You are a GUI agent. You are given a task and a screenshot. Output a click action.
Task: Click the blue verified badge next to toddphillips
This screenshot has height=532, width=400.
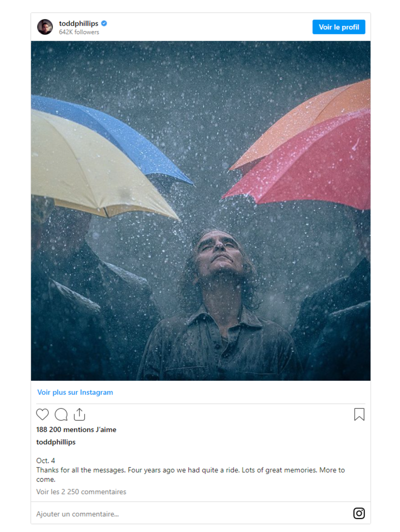pyautogui.click(x=104, y=24)
